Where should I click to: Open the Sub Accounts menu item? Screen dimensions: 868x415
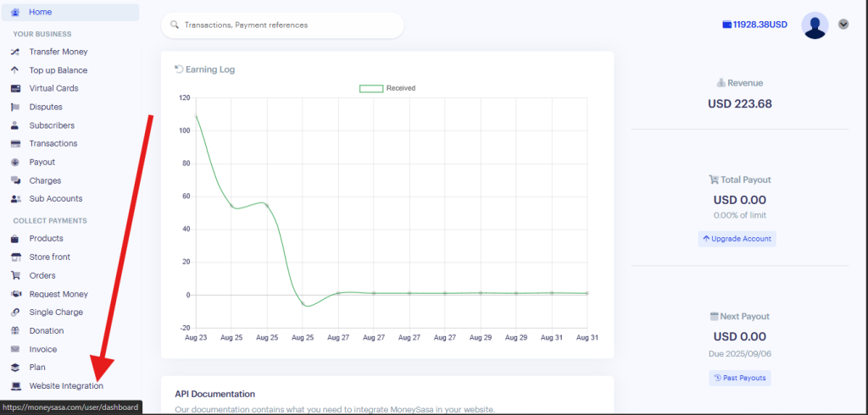pyautogui.click(x=56, y=199)
